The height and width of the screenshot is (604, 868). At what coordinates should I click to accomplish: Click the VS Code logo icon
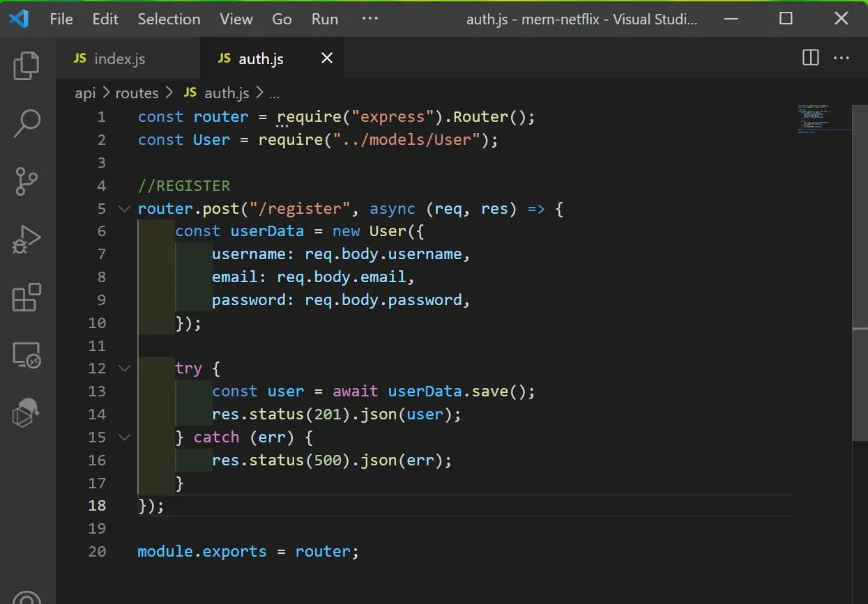coord(19,19)
